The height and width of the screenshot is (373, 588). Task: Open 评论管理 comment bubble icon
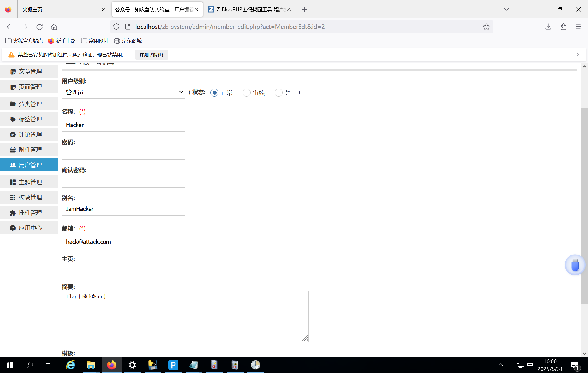[13, 135]
